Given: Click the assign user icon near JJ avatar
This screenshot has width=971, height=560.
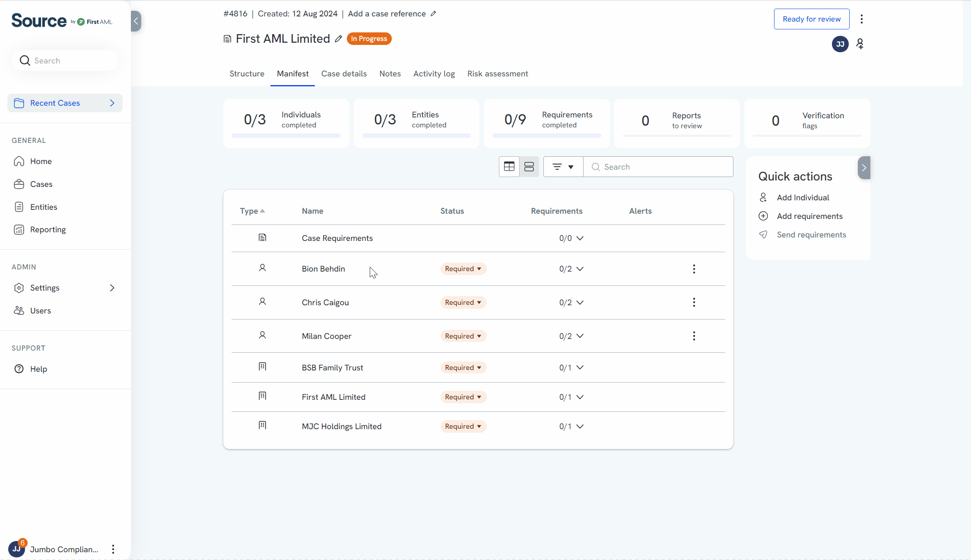Looking at the screenshot, I should click(860, 44).
